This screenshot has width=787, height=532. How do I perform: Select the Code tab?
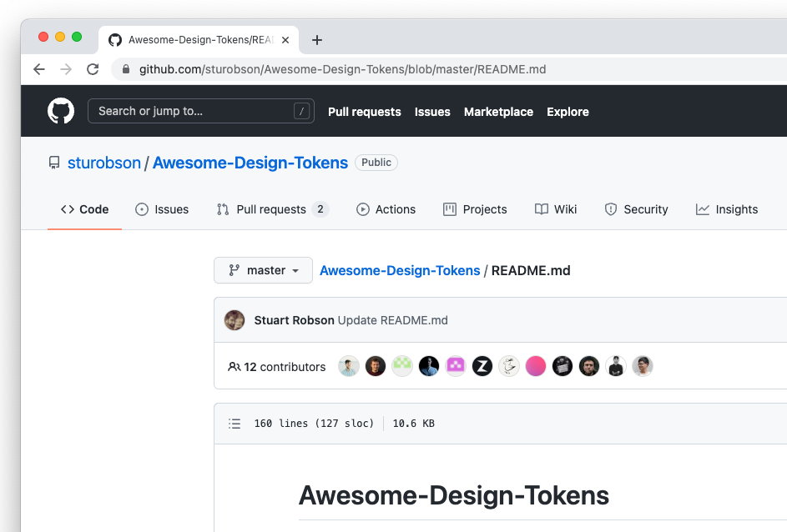84,209
